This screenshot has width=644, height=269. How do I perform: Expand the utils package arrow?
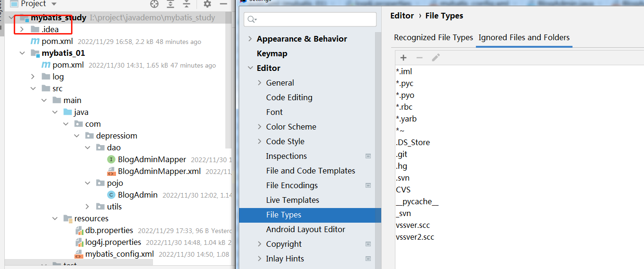(87, 207)
